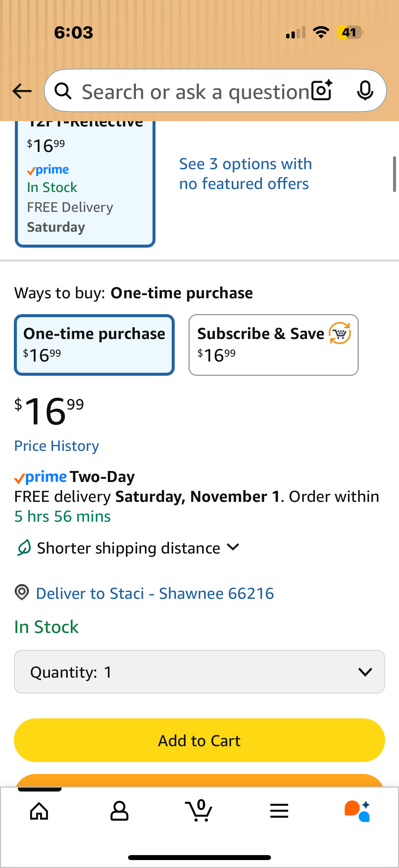Open the Price History link
The image size is (399, 868).
pyautogui.click(x=57, y=446)
